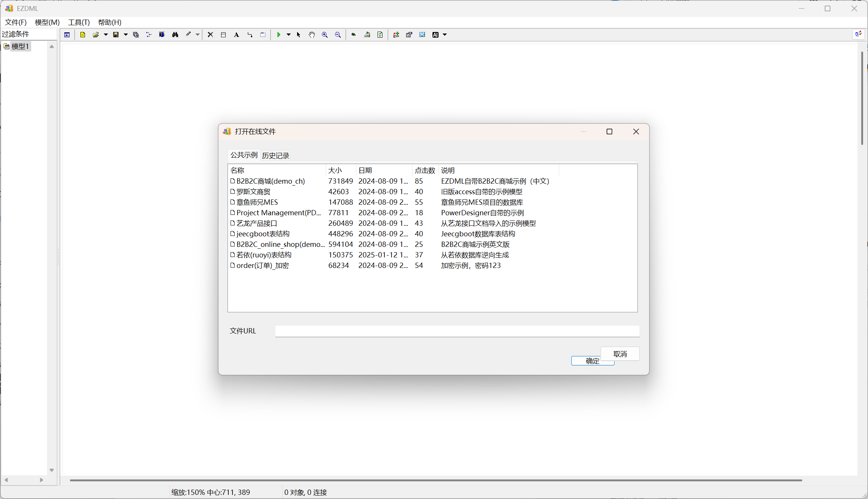Click the 取消 button
868x499 pixels.
tap(620, 354)
